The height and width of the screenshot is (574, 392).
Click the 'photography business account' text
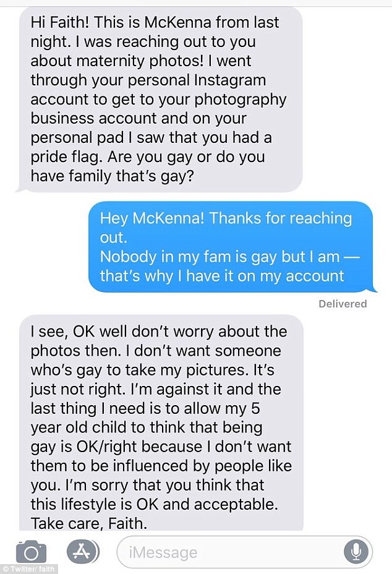point(158,109)
